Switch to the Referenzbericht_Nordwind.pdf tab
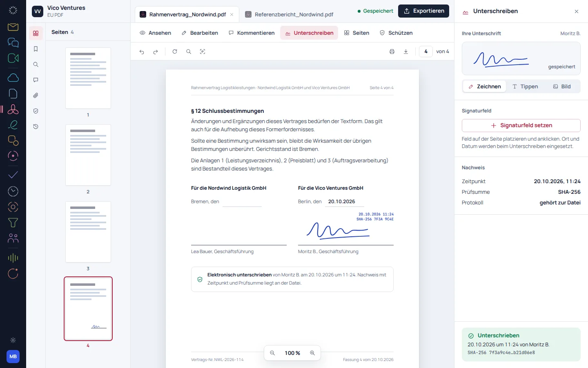Viewport: 588px width, 368px height. pyautogui.click(x=289, y=14)
